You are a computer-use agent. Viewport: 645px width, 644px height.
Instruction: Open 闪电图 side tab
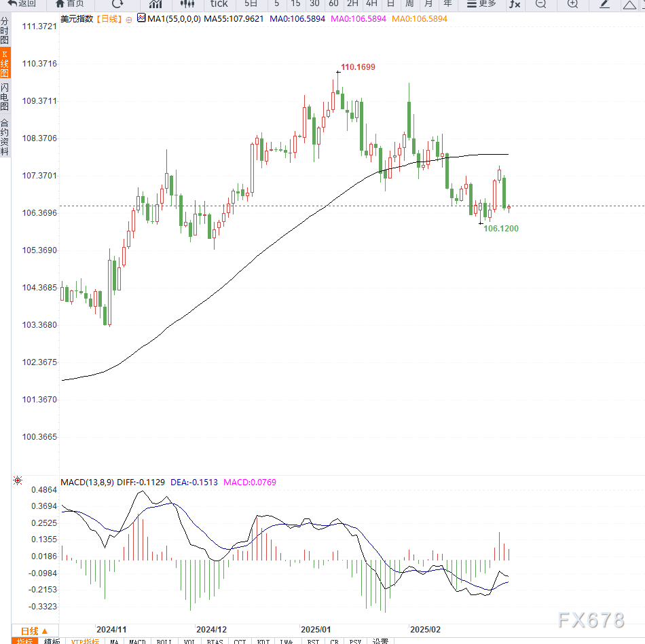point(5,96)
